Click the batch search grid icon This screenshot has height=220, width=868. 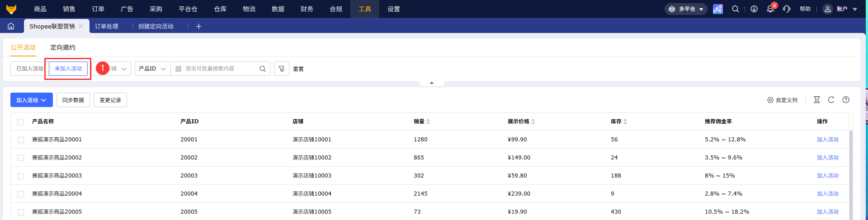[178, 69]
